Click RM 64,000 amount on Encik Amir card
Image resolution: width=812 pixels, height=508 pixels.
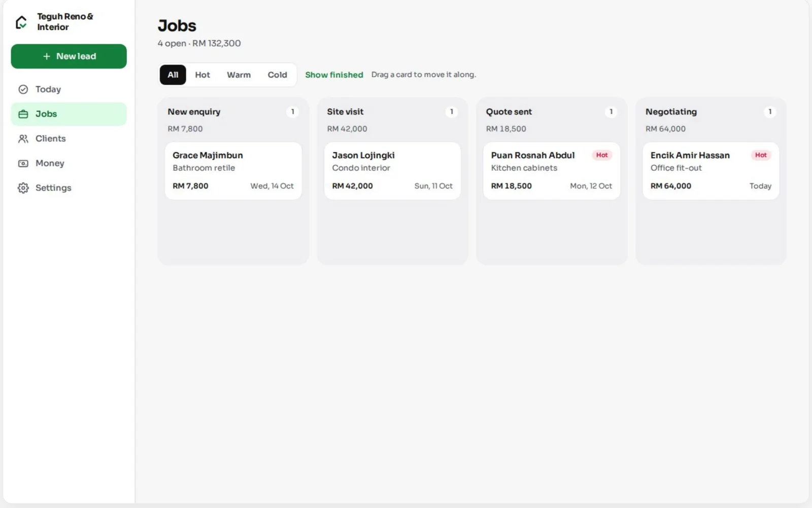[671, 186]
